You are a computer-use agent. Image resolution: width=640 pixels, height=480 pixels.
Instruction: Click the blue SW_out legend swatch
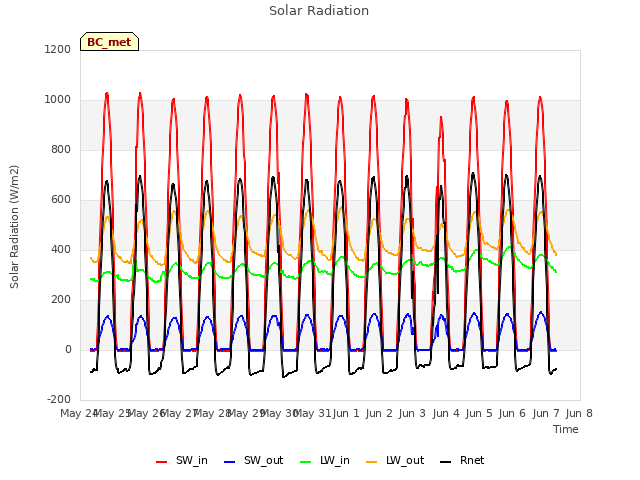(x=230, y=462)
